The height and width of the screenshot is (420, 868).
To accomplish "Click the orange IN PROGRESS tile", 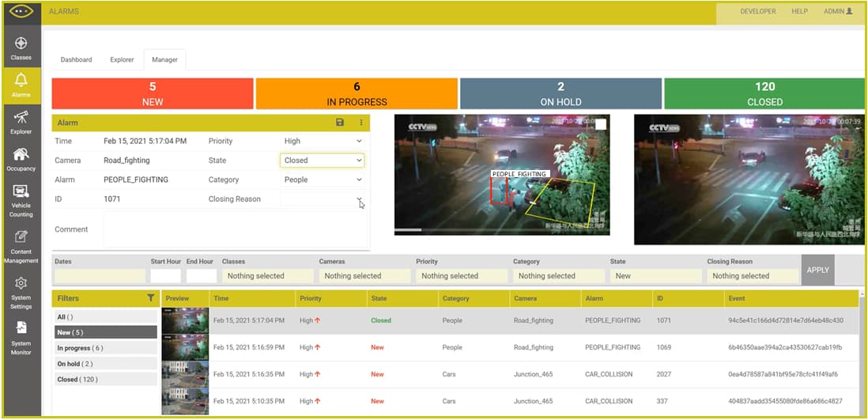I will 357,93.
